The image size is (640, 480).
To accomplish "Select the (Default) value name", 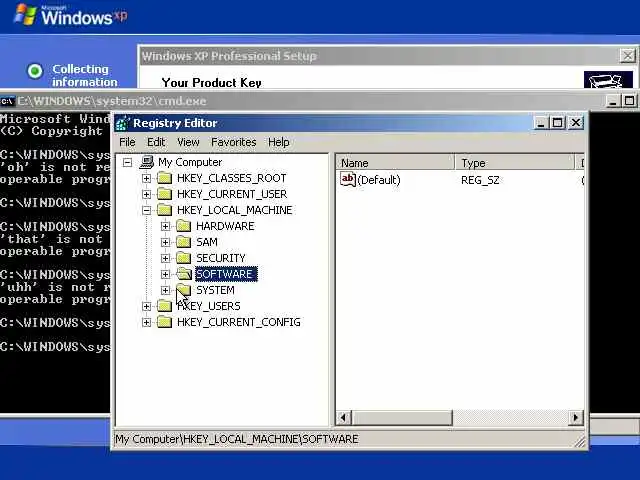I will [378, 180].
